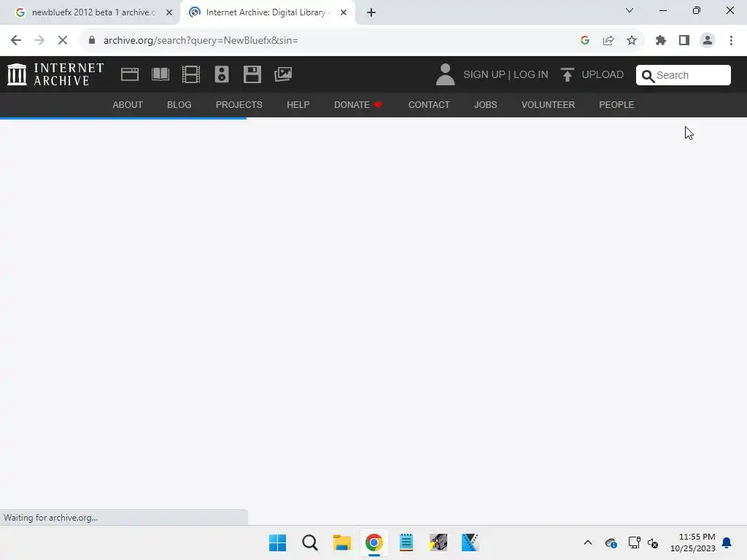Viewport: 747px width, 560px height.
Task: Click the SIGN UP link
Action: coord(484,75)
